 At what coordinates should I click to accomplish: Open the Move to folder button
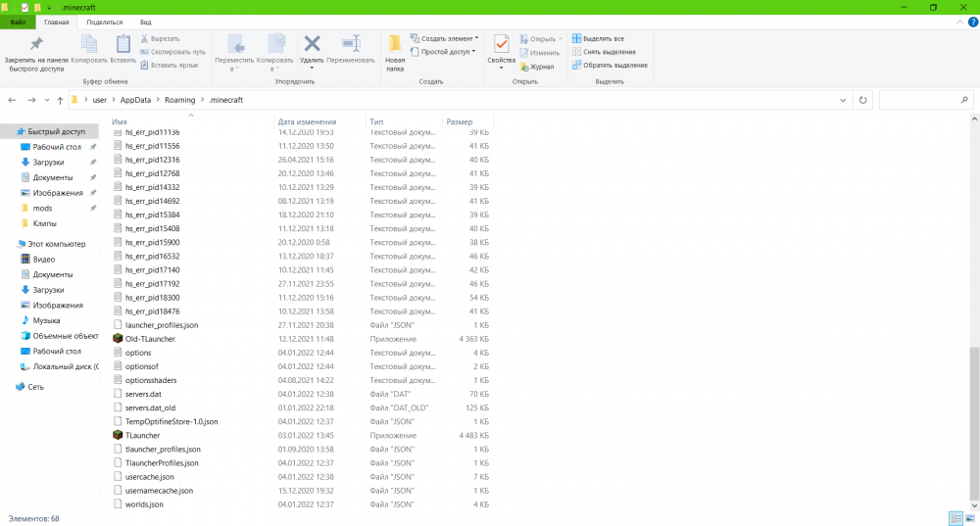pyautogui.click(x=234, y=53)
